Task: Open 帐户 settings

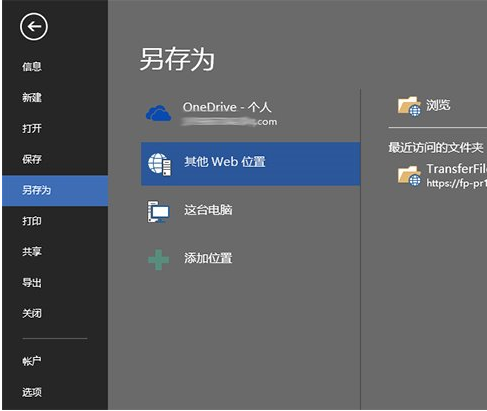Action: point(32,361)
